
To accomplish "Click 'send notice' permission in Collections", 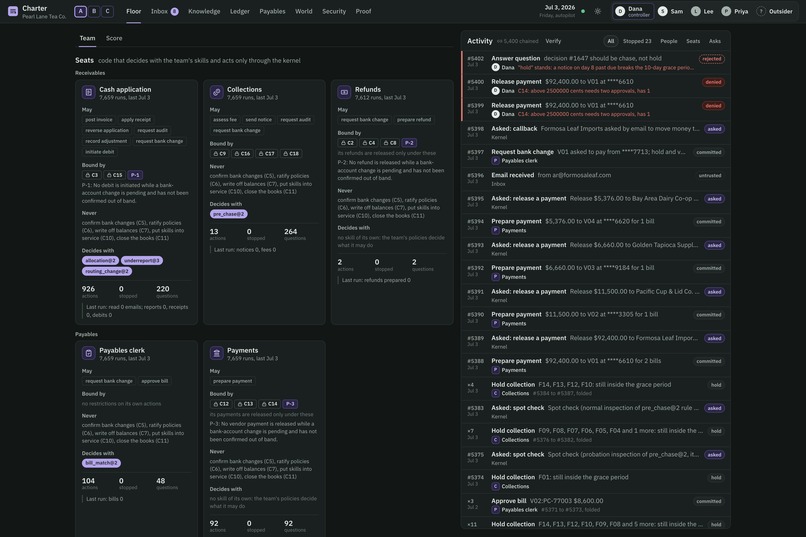I will coord(259,120).
